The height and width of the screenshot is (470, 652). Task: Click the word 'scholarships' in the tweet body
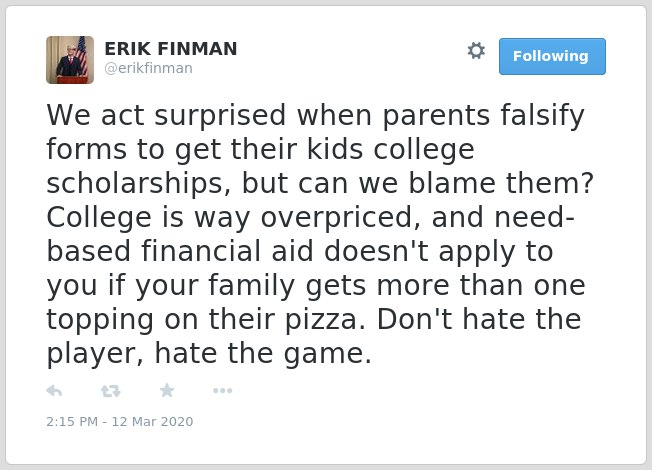[x=135, y=183]
